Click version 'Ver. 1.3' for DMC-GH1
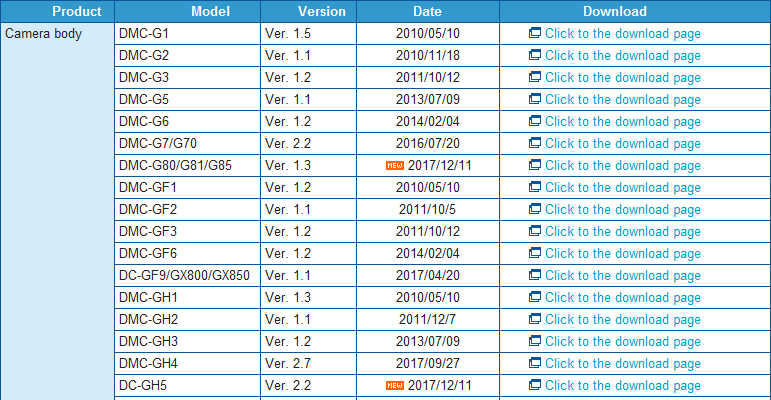771x400 pixels. pyautogui.click(x=288, y=297)
